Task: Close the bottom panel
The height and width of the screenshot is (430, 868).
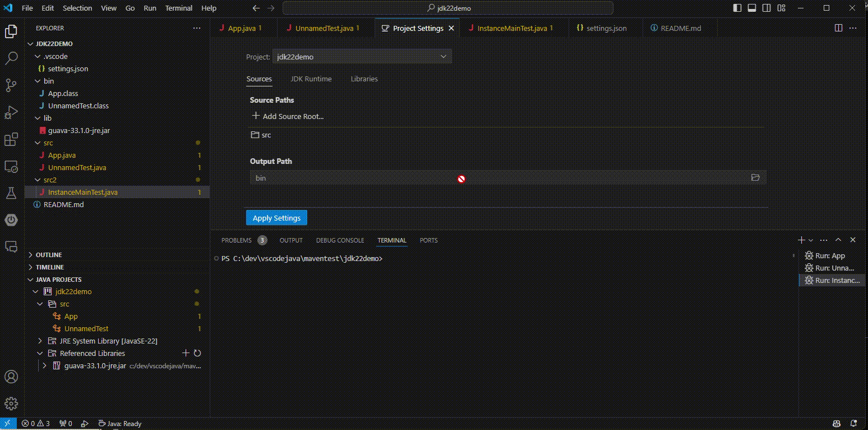Action: pos(853,240)
